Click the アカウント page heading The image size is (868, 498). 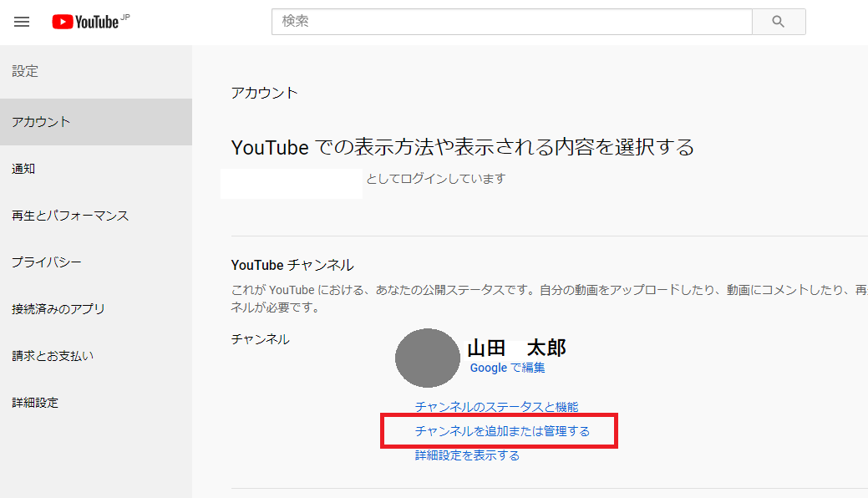264,93
